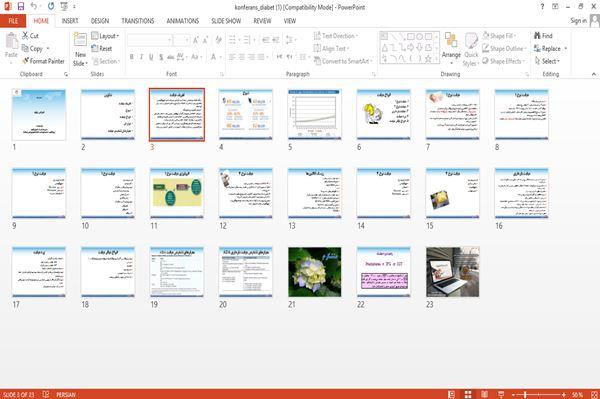
Task: Select slide 21 with the flower photo
Action: [315, 272]
